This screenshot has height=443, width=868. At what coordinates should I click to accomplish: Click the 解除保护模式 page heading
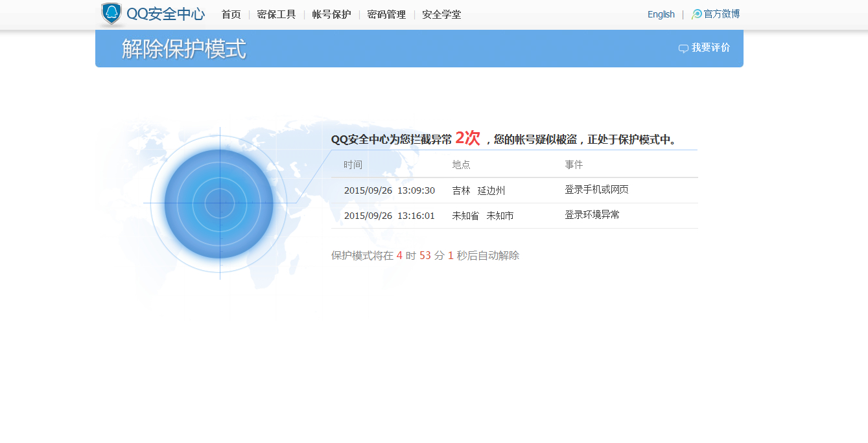184,49
